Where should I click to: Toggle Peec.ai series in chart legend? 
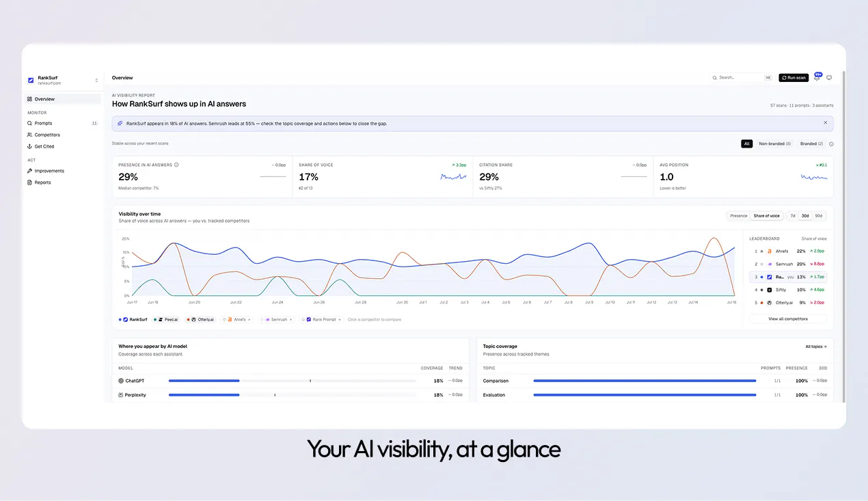coord(166,319)
